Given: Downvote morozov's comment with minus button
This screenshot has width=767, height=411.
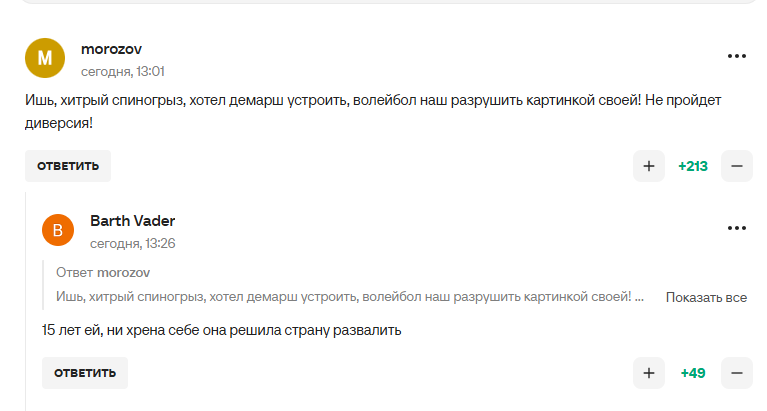Looking at the screenshot, I should click(x=737, y=166).
